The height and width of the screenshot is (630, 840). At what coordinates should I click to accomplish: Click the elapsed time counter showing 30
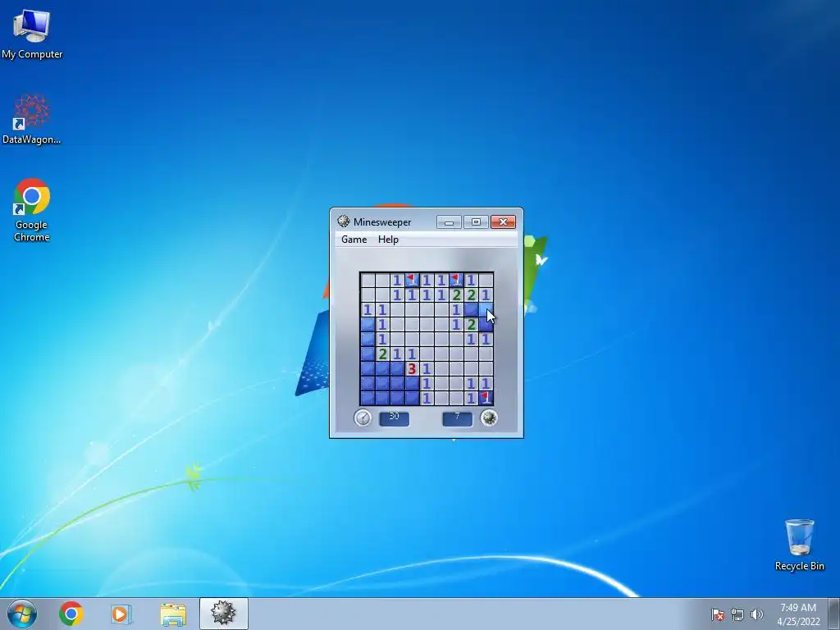click(395, 418)
